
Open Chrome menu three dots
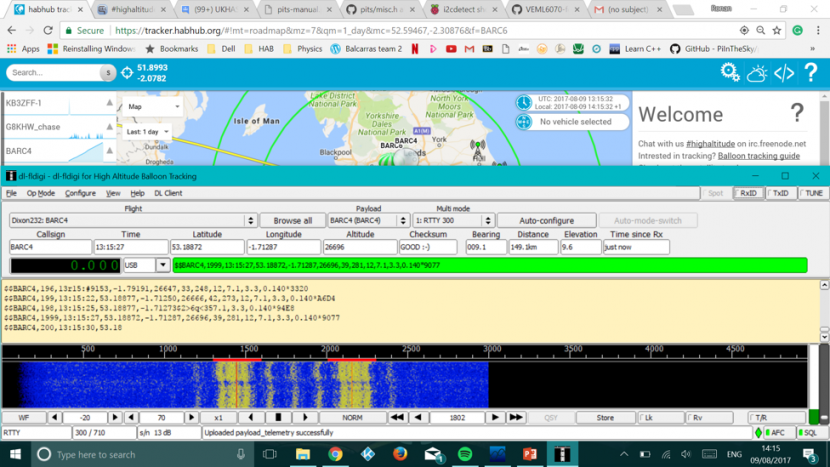click(818, 31)
